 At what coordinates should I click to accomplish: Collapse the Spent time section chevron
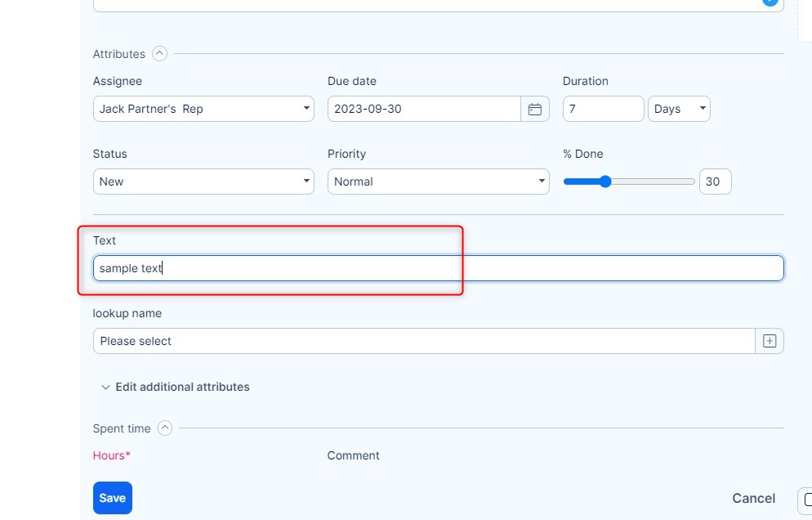click(165, 428)
